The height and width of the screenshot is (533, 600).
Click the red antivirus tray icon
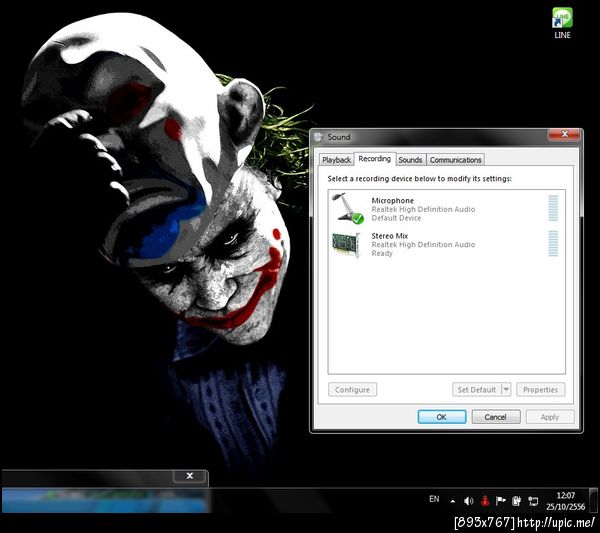tap(485, 500)
